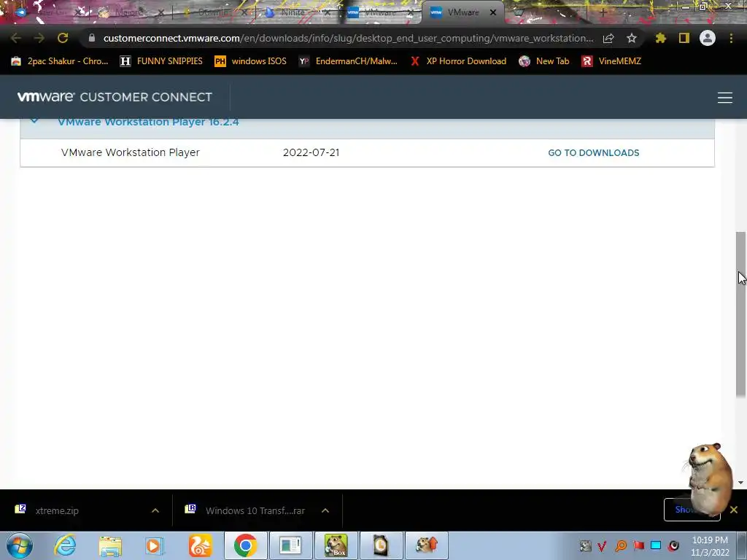Click the orange magnifier tray icon
Image resolution: width=747 pixels, height=560 pixels.
[621, 545]
